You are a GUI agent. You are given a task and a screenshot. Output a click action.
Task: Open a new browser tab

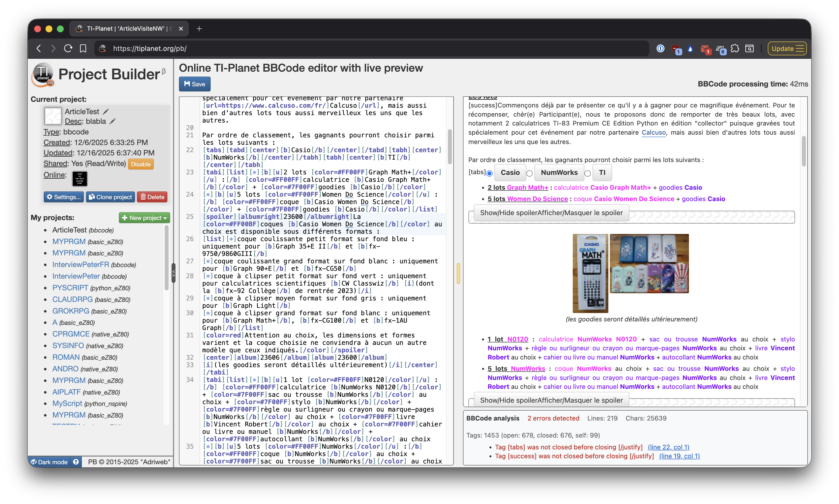[x=199, y=29]
